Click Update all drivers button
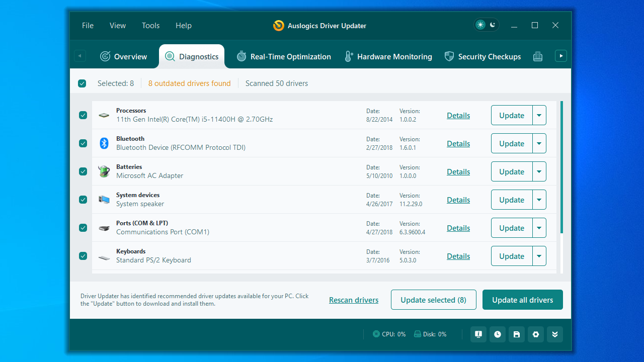644x362 pixels. 523,300
